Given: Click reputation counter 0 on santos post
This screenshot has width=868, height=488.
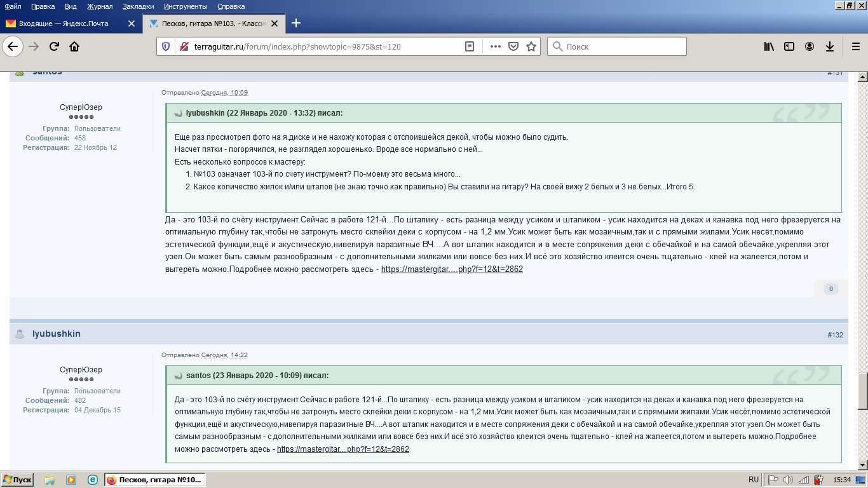Looking at the screenshot, I should coord(831,289).
